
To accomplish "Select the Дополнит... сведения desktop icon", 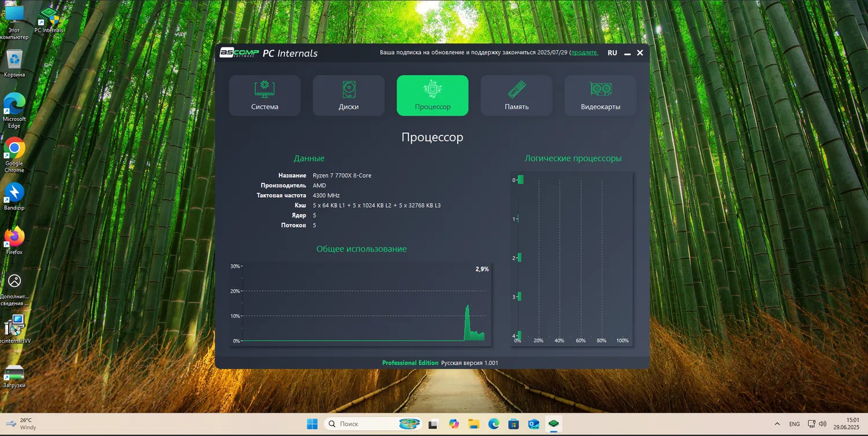I will [14, 290].
